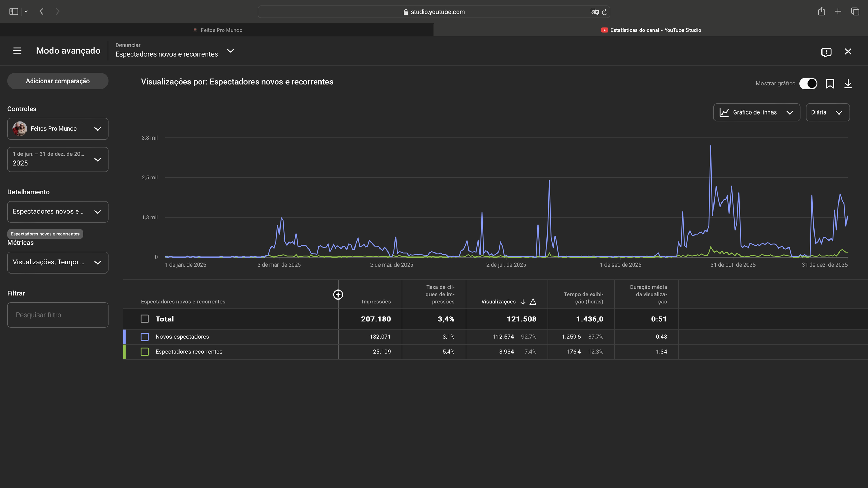Open the Espectadores novos e recorrentes report menu
The height and width of the screenshot is (488, 868).
tap(230, 51)
